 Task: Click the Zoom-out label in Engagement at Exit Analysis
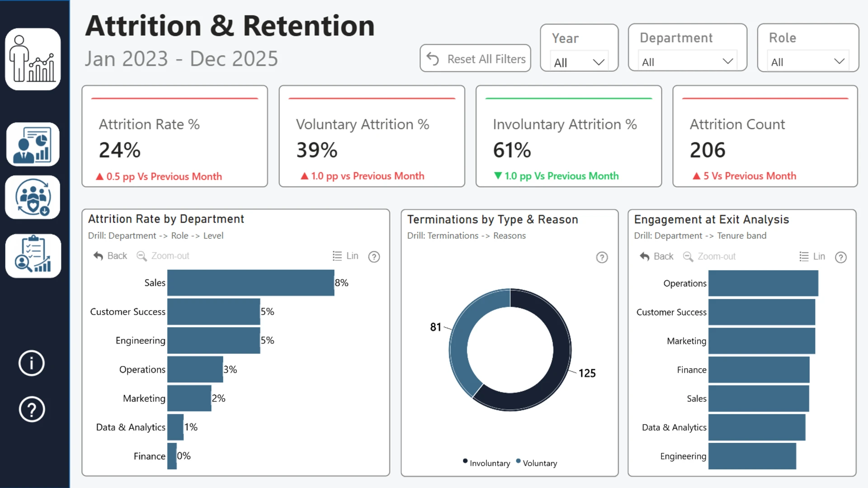717,256
